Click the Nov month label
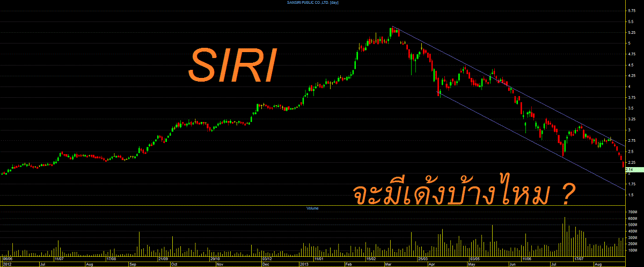Screen dimensions: 644x267 tap(219, 264)
